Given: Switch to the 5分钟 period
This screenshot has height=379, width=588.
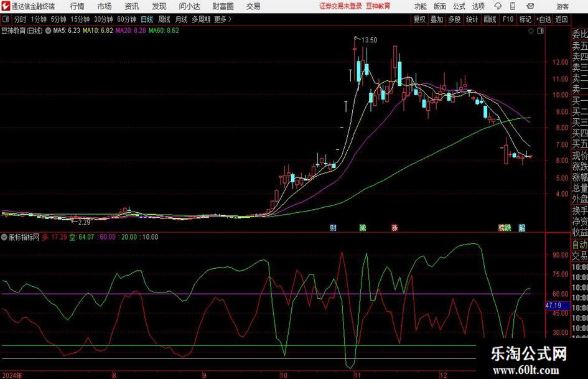Looking at the screenshot, I should 58,19.
